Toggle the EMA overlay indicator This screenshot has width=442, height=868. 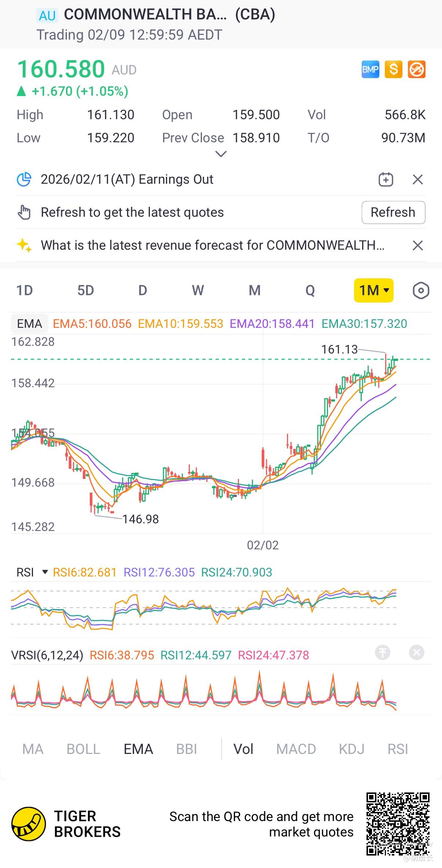tap(138, 749)
